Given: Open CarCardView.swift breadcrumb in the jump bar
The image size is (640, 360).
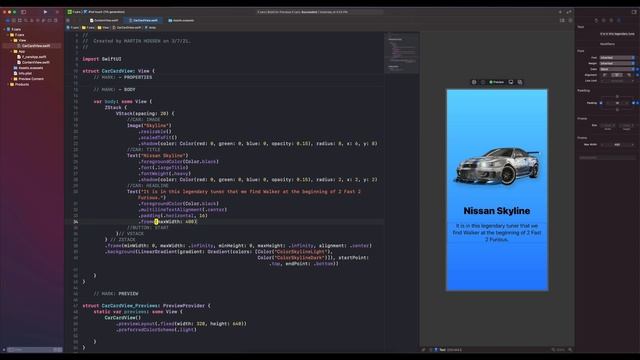Looking at the screenshot, I should 127,27.
